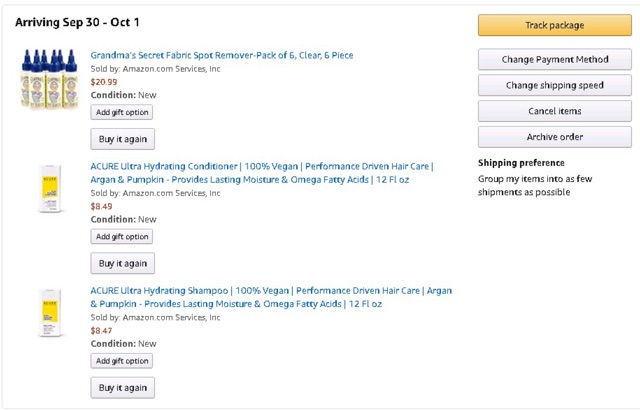Add gift option for ACURE Shampoo
The height and width of the screenshot is (410, 640).
(x=122, y=361)
